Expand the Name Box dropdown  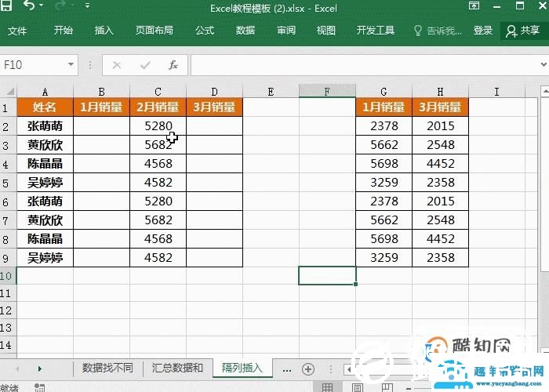[x=71, y=65]
